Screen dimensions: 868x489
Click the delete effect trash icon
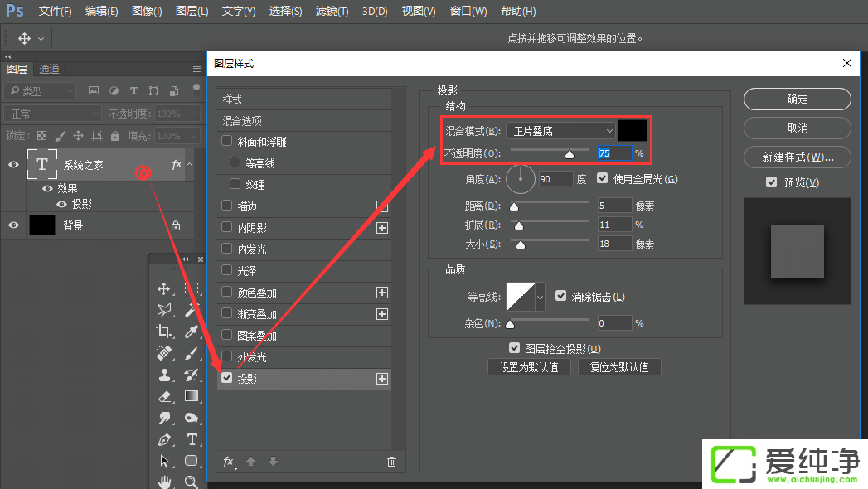pos(391,462)
